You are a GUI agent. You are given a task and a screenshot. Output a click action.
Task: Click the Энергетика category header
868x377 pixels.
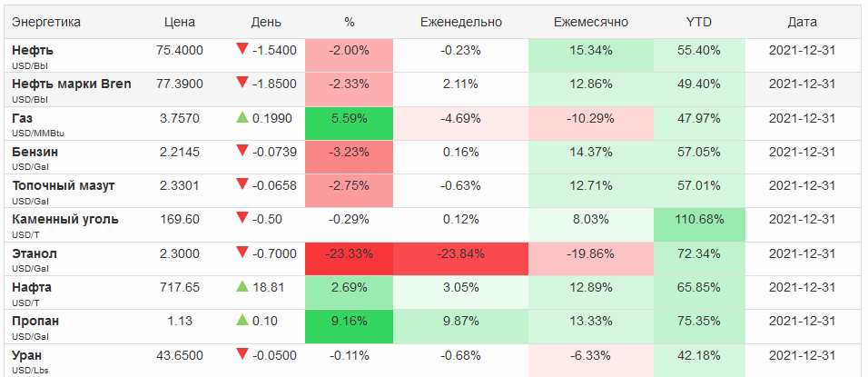(46, 22)
